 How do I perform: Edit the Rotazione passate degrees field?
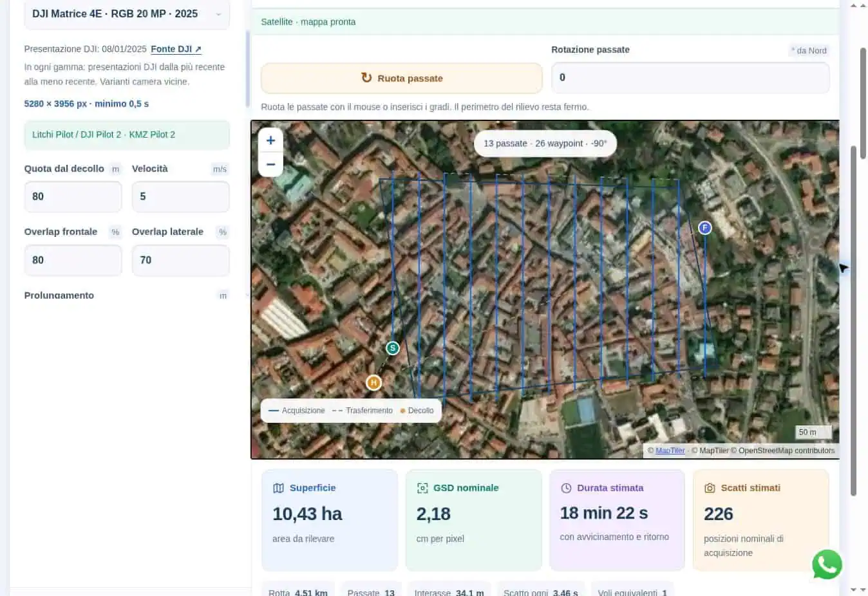(x=690, y=77)
